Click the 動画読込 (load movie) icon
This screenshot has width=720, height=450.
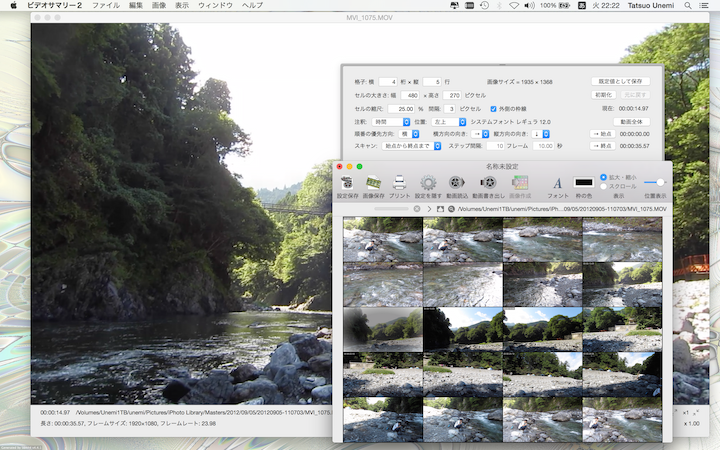[457, 182]
